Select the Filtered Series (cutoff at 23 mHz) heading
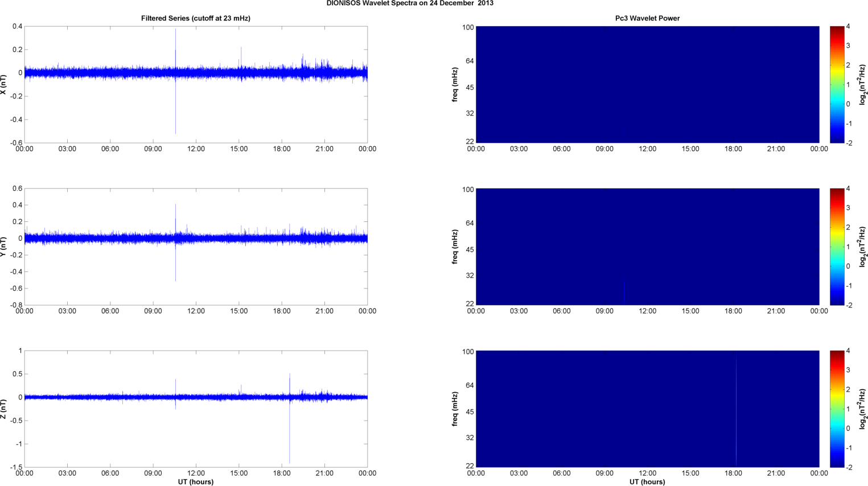This screenshot has width=868, height=486. click(196, 18)
